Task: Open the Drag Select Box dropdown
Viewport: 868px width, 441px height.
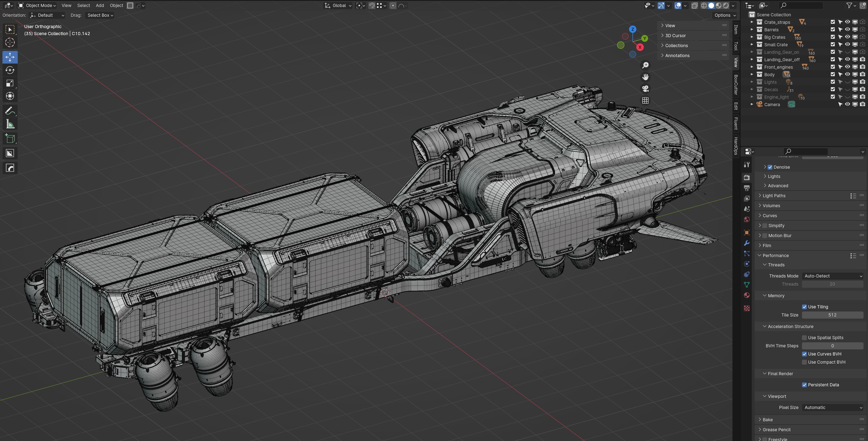Action: point(100,15)
